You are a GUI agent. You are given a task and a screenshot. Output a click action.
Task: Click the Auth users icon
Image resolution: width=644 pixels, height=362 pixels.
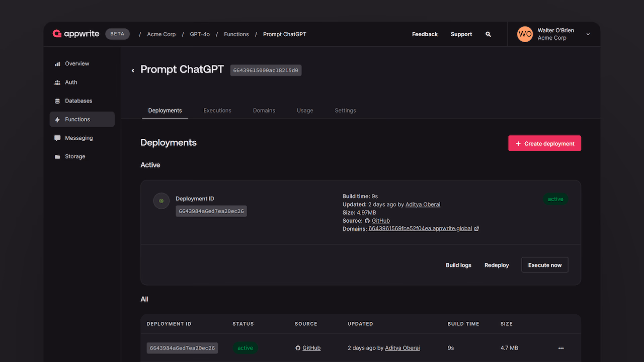click(x=57, y=82)
